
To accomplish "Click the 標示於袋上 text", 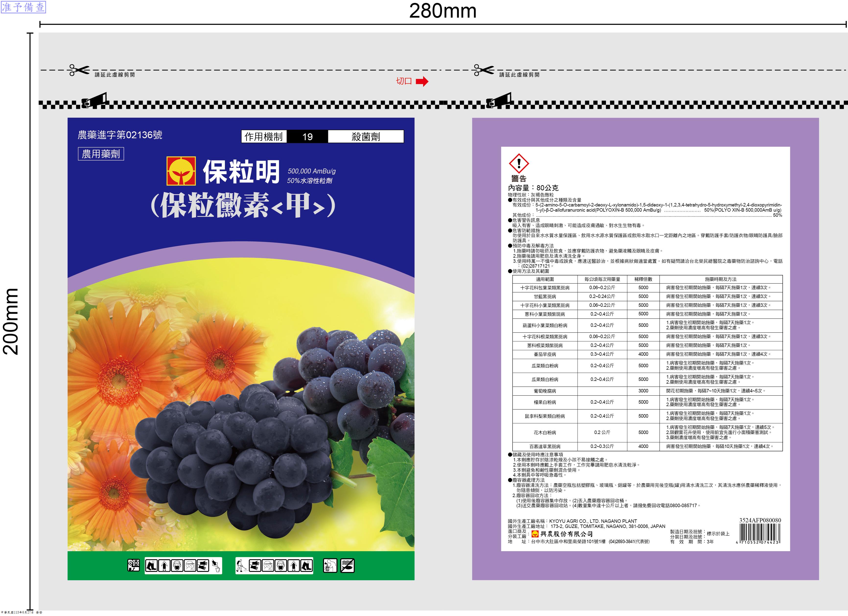I will (x=718, y=534).
